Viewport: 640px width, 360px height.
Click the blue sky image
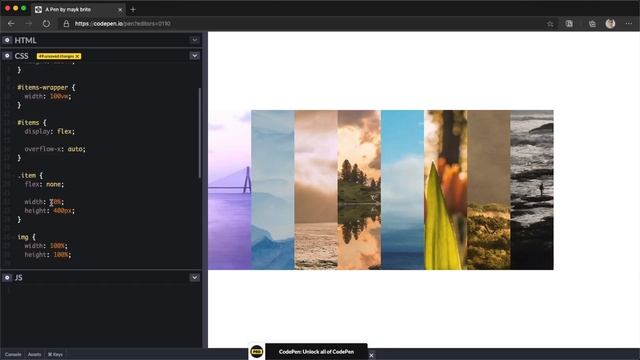pos(402,190)
